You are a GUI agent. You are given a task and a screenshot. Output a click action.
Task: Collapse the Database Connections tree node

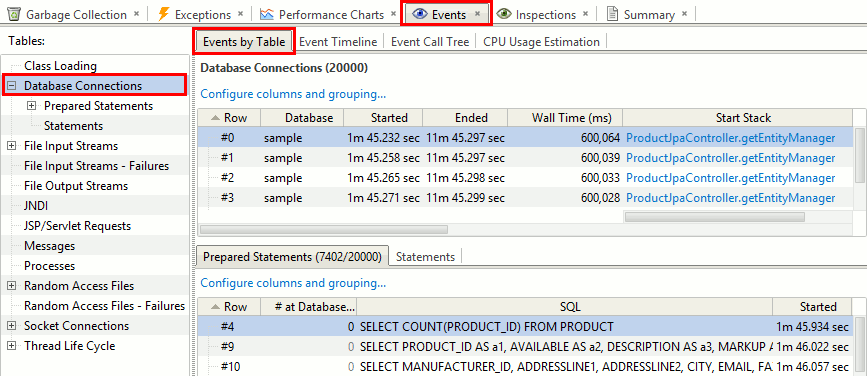(12, 86)
